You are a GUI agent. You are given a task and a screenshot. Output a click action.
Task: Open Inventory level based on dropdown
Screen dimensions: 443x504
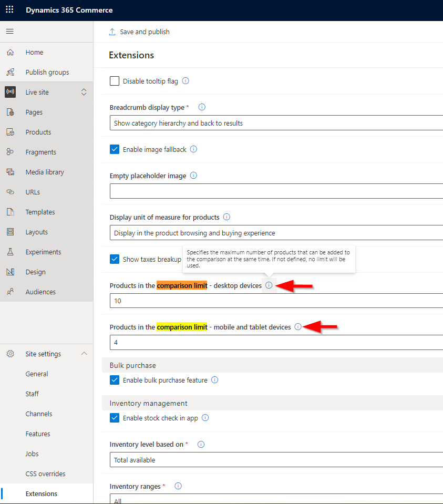tap(276, 460)
